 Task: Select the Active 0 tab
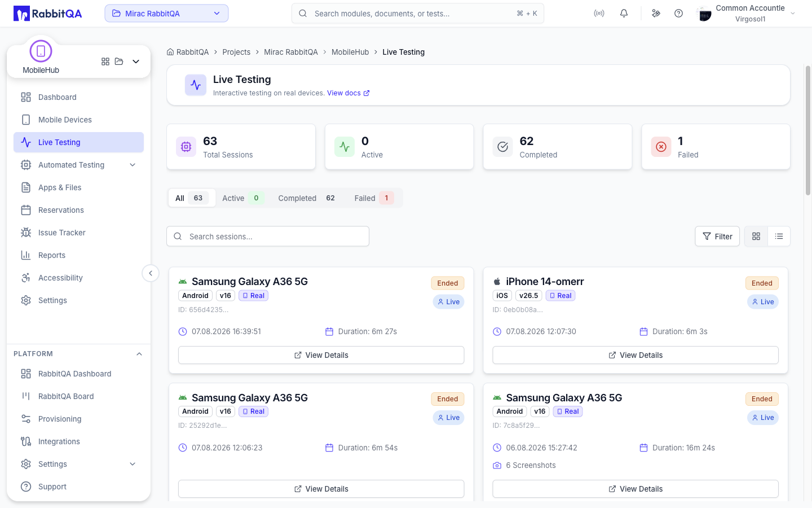click(243, 198)
